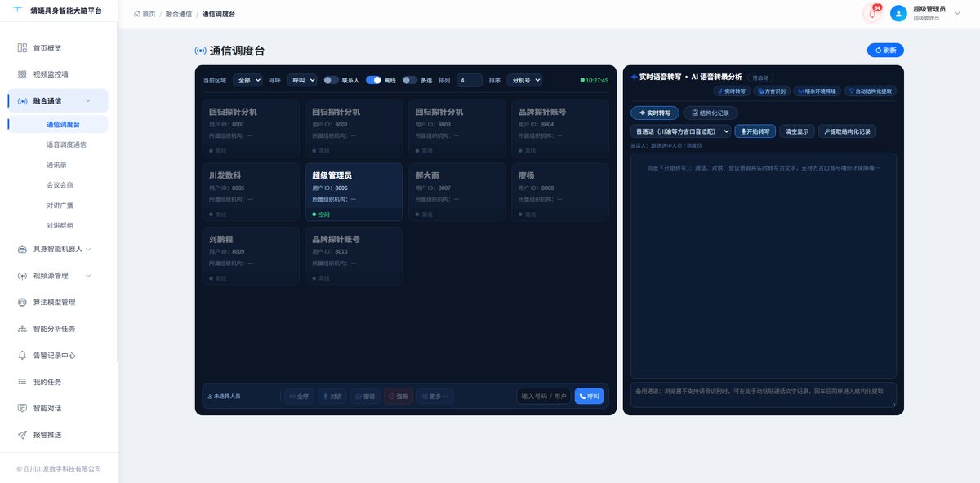This screenshot has width=980, height=483.
Task: Turn off the 离线 switch
Action: [373, 80]
